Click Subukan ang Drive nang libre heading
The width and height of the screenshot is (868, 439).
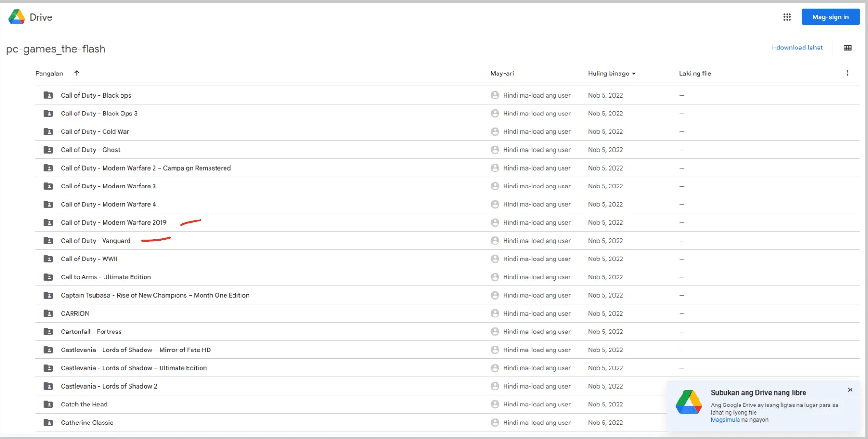pos(758,393)
